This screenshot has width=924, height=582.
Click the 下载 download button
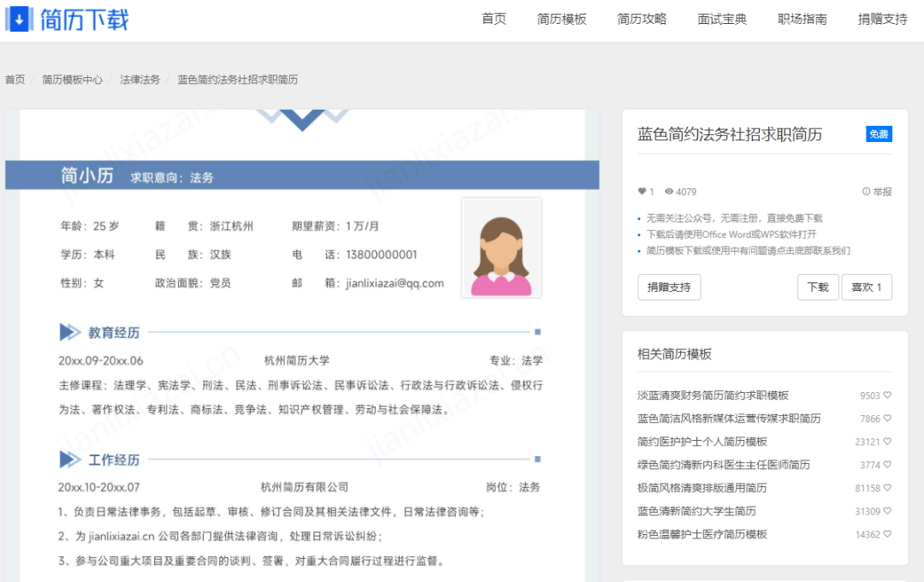pyautogui.click(x=817, y=287)
